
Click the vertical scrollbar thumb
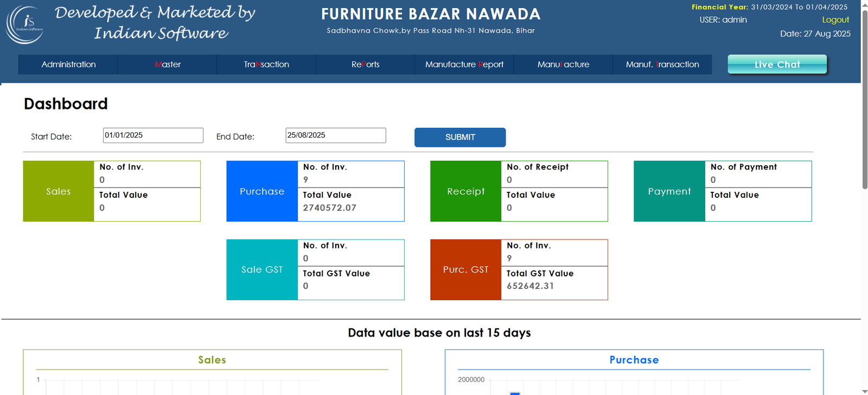(x=865, y=99)
